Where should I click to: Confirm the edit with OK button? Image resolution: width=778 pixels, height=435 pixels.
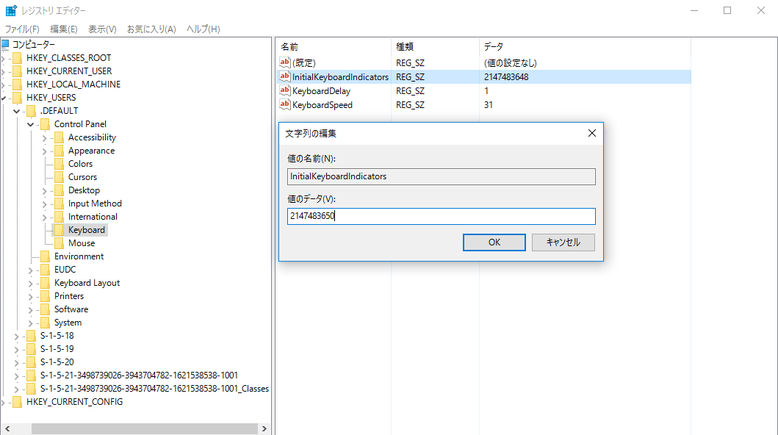pyautogui.click(x=494, y=242)
